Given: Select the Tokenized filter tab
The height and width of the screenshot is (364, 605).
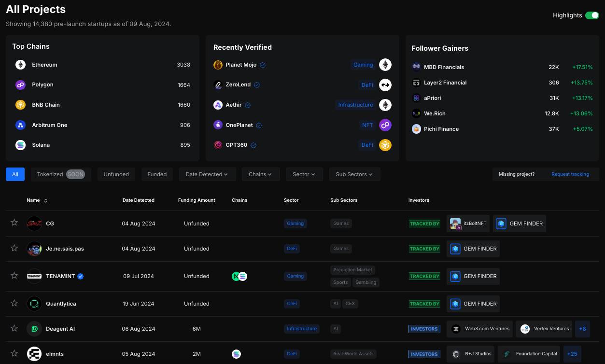Looking at the screenshot, I should [61, 174].
